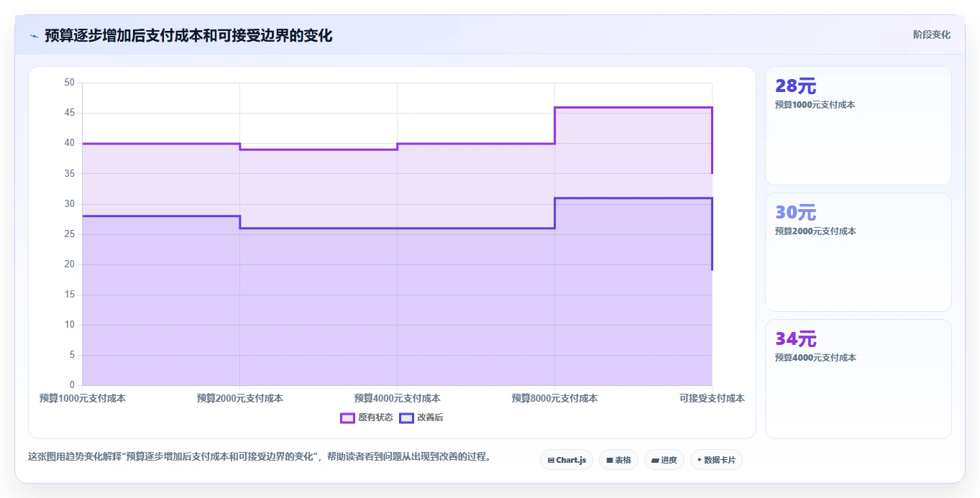Click the chart icon beside the title
The width and height of the screenshot is (980, 498).
(34, 36)
